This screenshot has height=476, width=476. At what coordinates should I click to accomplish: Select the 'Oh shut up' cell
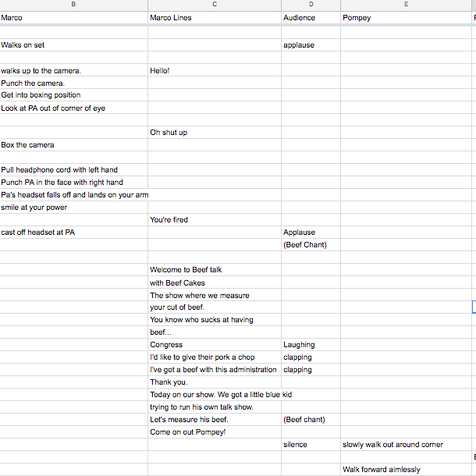(x=215, y=133)
